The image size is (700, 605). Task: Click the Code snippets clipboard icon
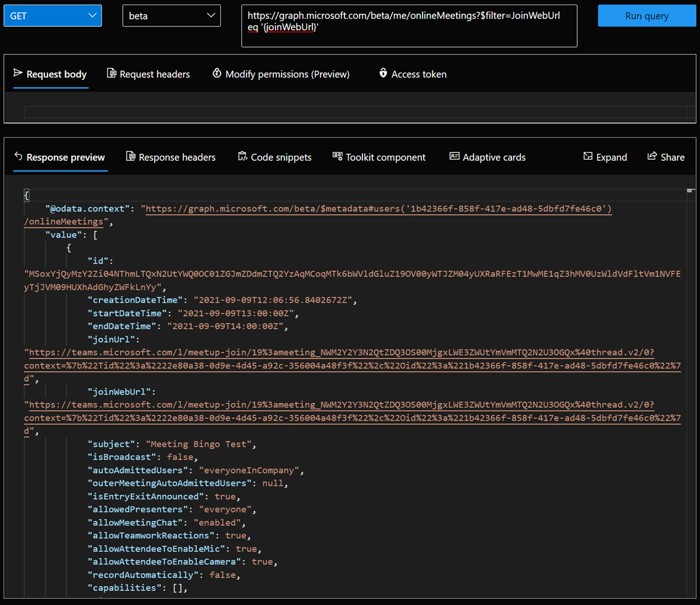tap(243, 156)
